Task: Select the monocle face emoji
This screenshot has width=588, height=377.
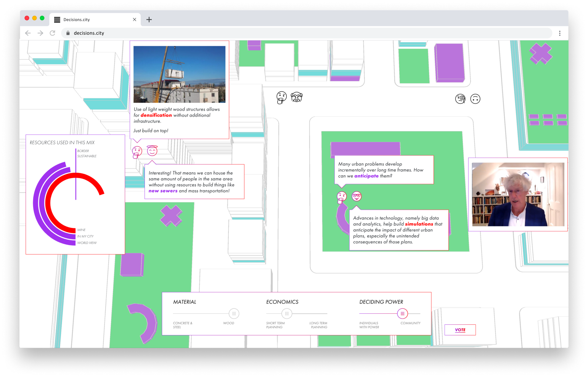Action: 460,99
